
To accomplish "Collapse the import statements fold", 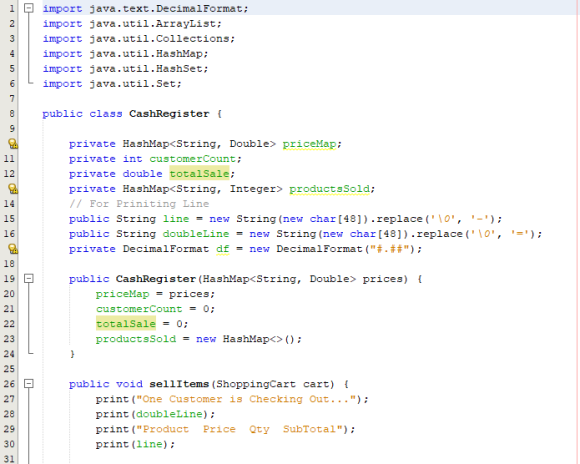I will 29,8.
